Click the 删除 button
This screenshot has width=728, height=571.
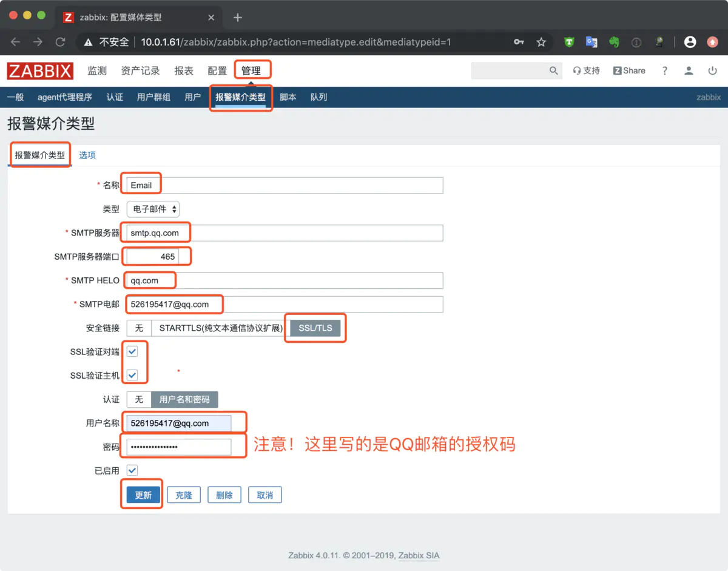224,495
